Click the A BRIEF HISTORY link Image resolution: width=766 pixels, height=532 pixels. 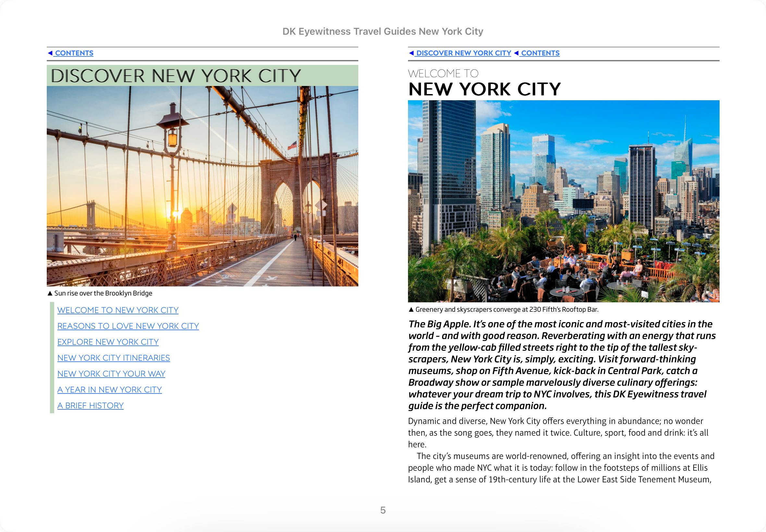click(x=90, y=406)
